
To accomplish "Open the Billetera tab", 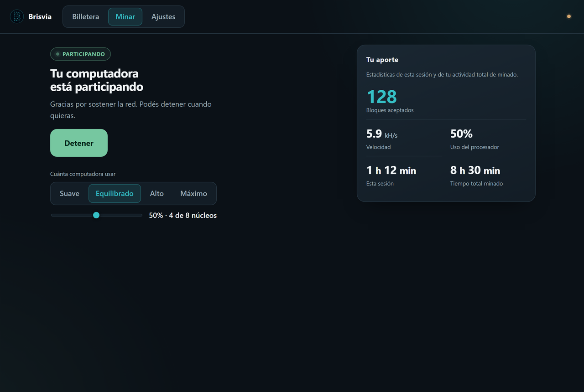I will tap(86, 16).
